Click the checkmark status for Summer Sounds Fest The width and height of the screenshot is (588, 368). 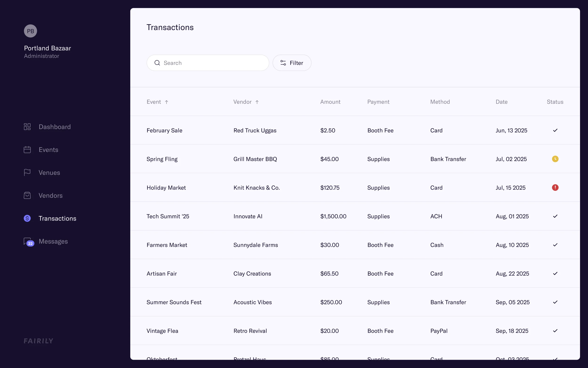click(x=555, y=302)
